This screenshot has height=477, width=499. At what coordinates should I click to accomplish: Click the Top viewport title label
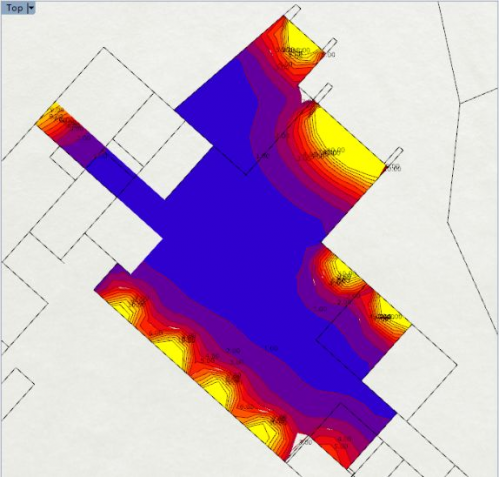(14, 8)
